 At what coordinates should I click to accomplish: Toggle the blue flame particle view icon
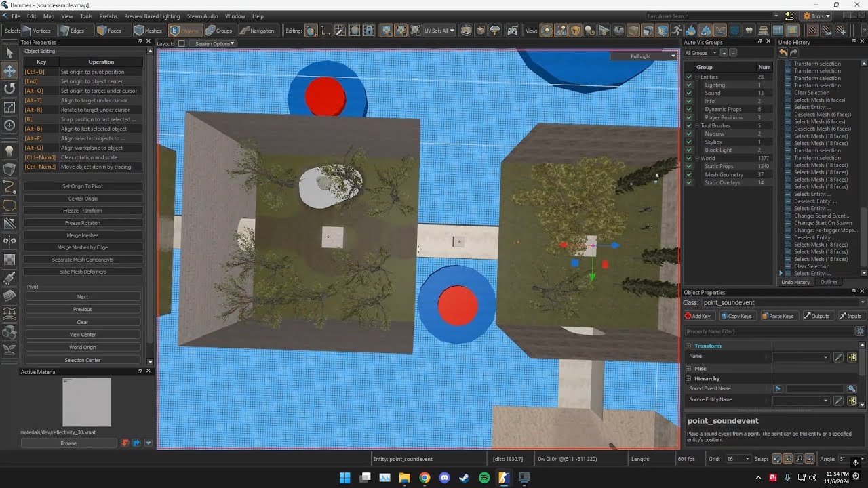coord(690,30)
